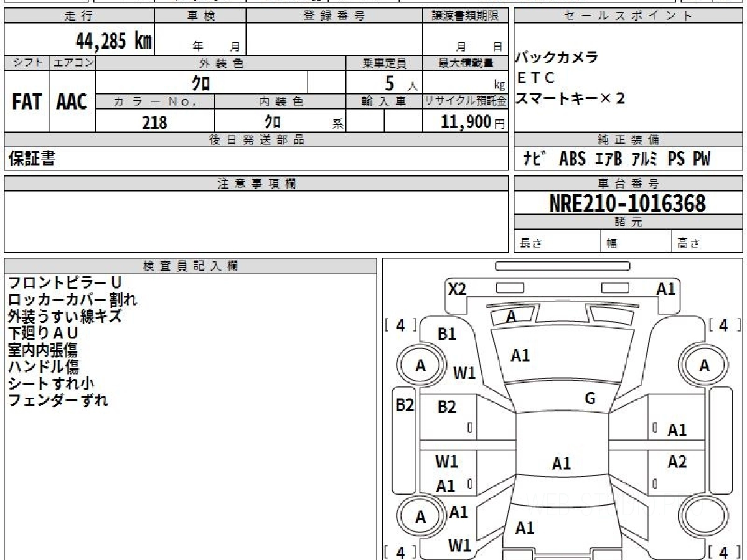
Task: Click the 外装うすい線キズ note
Action: tap(65, 317)
